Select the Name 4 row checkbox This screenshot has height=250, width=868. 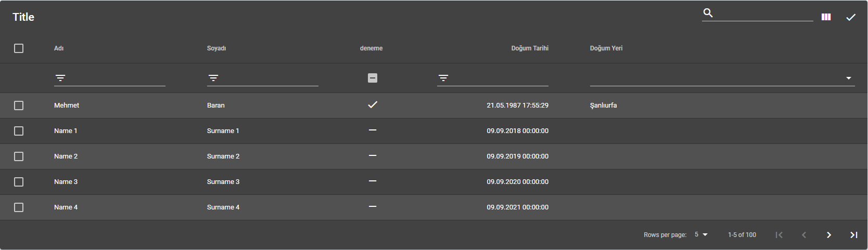pyautogui.click(x=19, y=207)
